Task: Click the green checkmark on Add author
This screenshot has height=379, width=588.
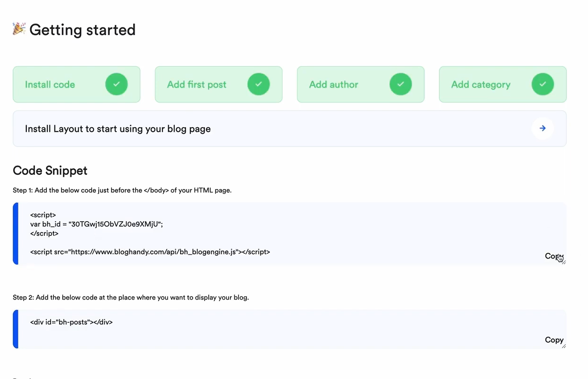Action: (x=401, y=85)
